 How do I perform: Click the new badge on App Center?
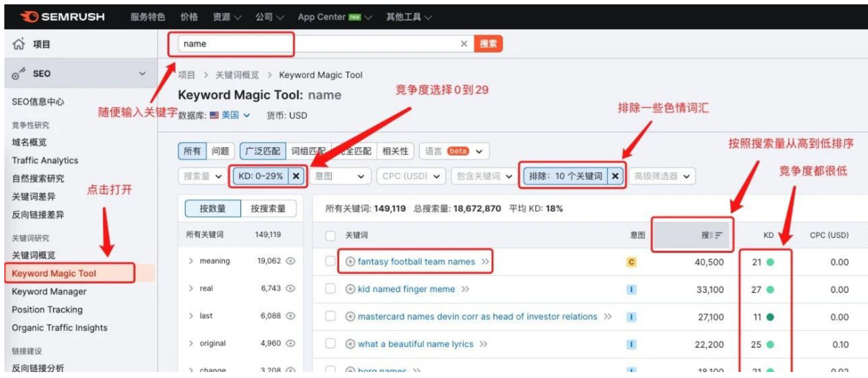(354, 17)
